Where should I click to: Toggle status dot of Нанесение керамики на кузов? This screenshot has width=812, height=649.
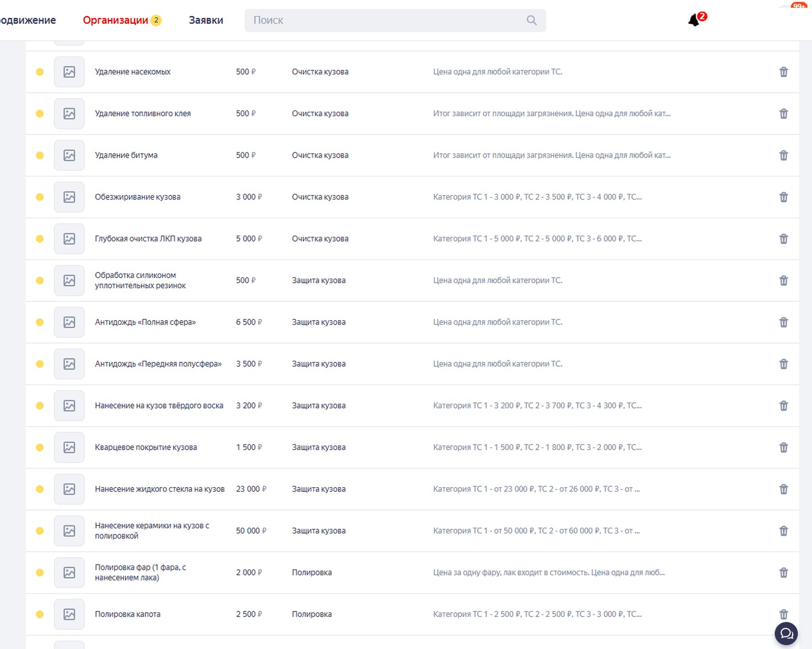pos(40,531)
